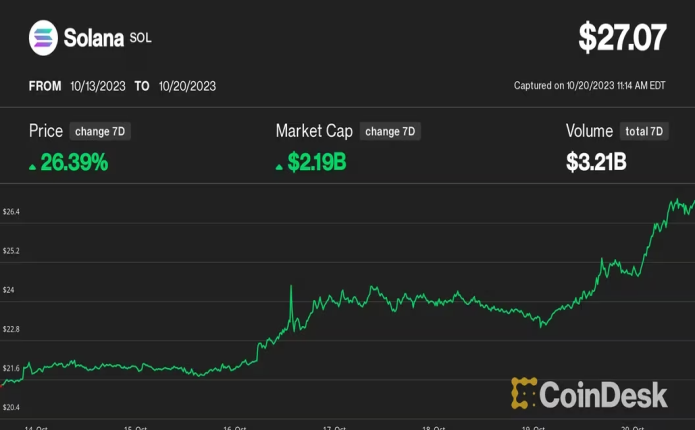Click the Solana logo icon
Image resolution: width=695 pixels, height=430 pixels.
(43, 38)
